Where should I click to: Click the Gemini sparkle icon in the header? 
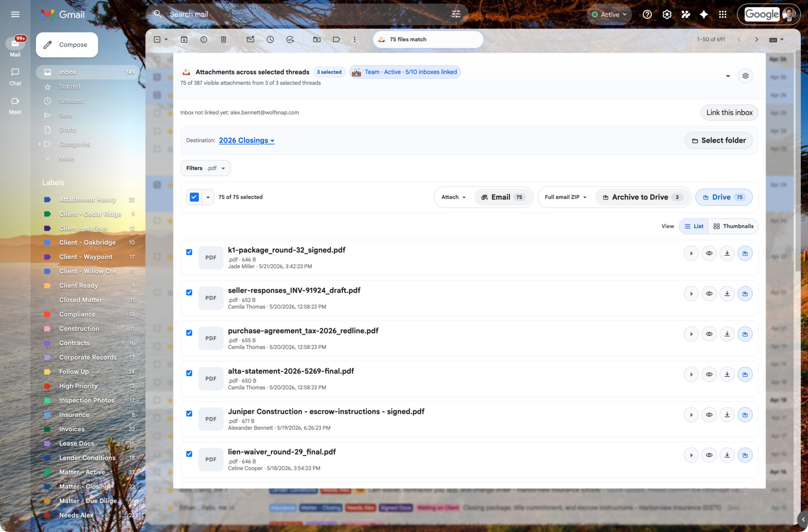point(704,14)
